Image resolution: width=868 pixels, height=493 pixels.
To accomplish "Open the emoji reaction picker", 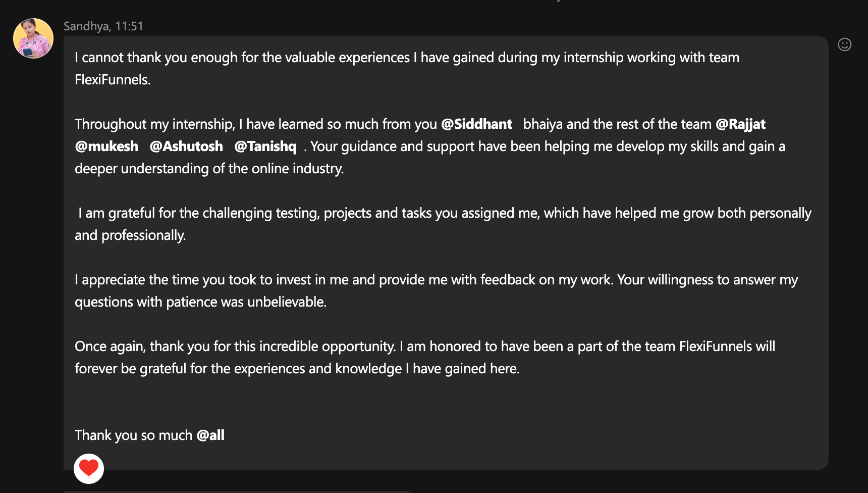I will point(844,45).
